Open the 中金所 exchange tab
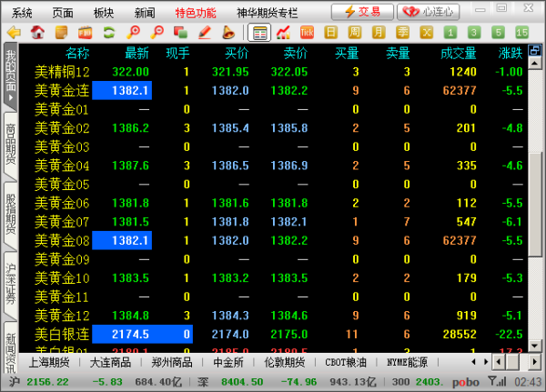This screenshot has width=546, height=392. tap(228, 362)
